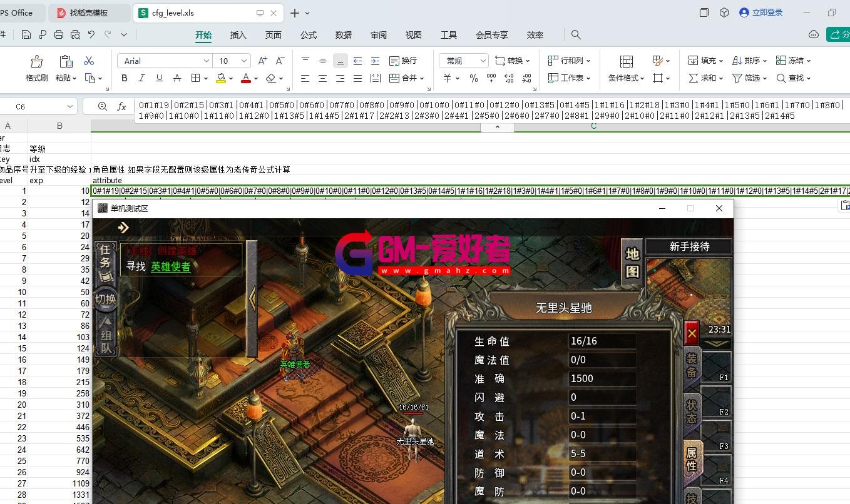Switch to the 找稻壳模板 tab
This screenshot has height=504, width=850.
coord(90,13)
